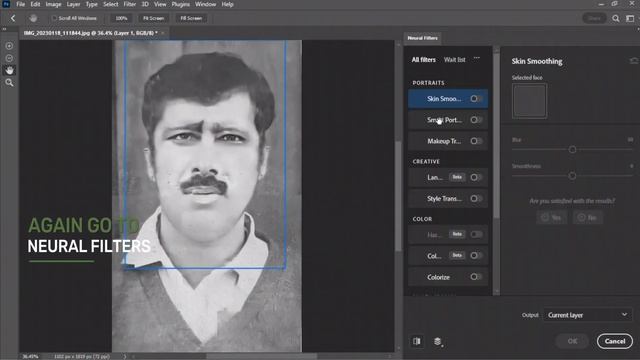640x360 pixels.
Task: Open the workspace layout icon at top right
Action: point(630,18)
